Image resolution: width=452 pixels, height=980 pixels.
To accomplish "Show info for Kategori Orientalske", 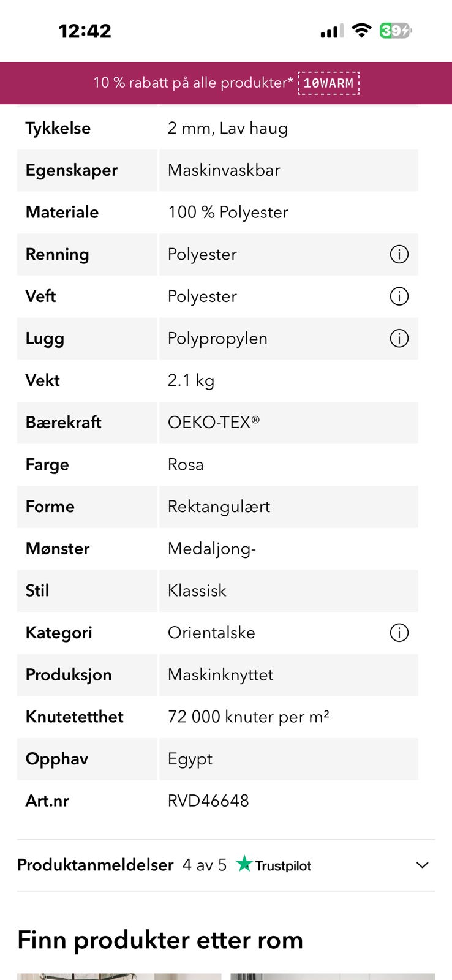I will pyautogui.click(x=399, y=633).
